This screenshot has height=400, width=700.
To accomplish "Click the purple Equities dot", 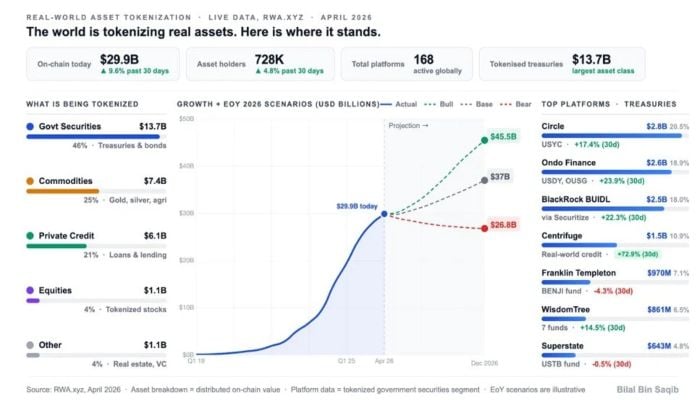I will tap(30, 291).
